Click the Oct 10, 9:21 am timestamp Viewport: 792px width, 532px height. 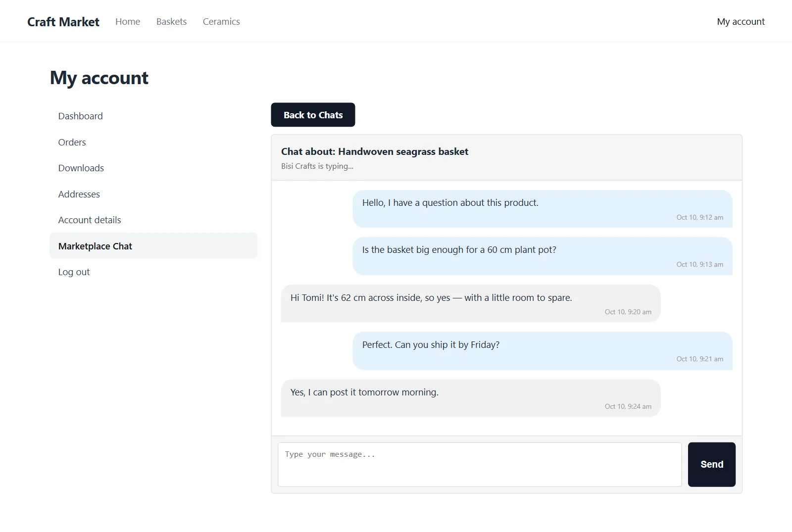(x=699, y=359)
